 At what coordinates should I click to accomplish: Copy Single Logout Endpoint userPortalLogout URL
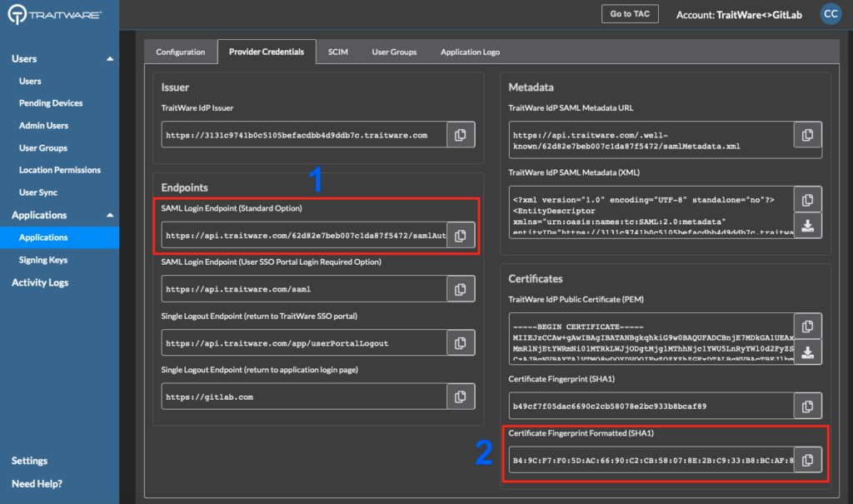pyautogui.click(x=460, y=343)
